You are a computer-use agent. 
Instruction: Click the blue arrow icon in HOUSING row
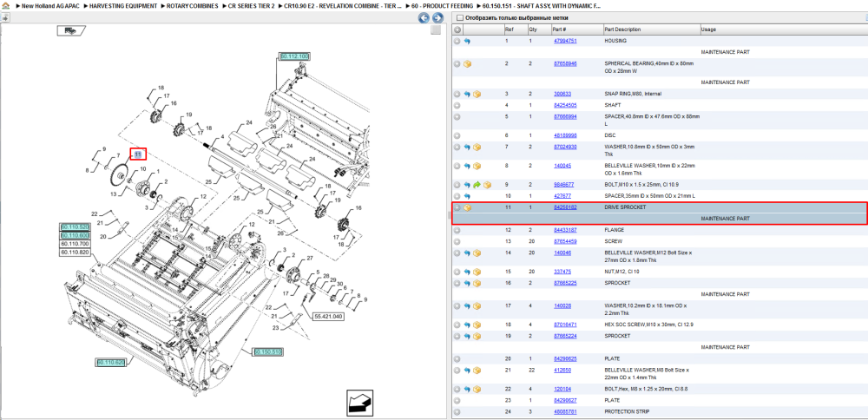pos(467,41)
